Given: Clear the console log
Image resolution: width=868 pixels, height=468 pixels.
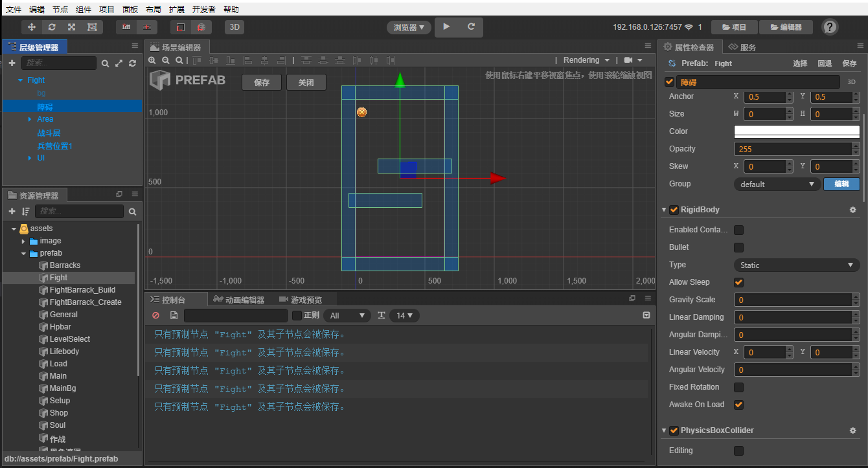Looking at the screenshot, I should 155,315.
